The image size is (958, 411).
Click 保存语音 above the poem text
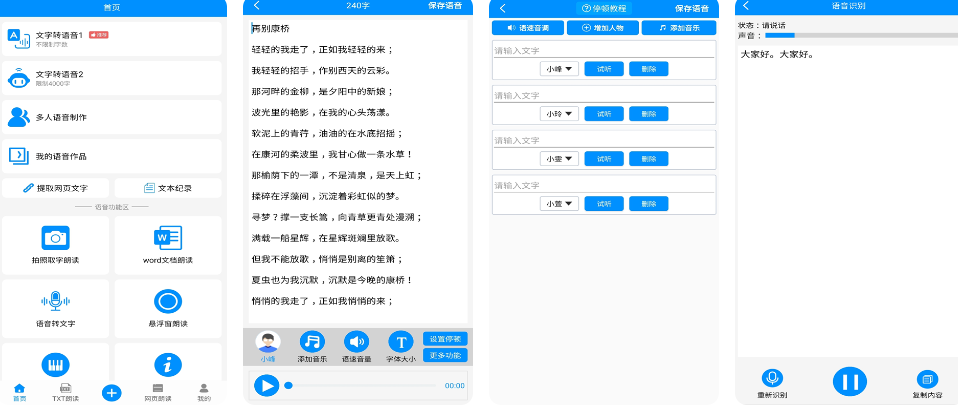pos(448,6)
